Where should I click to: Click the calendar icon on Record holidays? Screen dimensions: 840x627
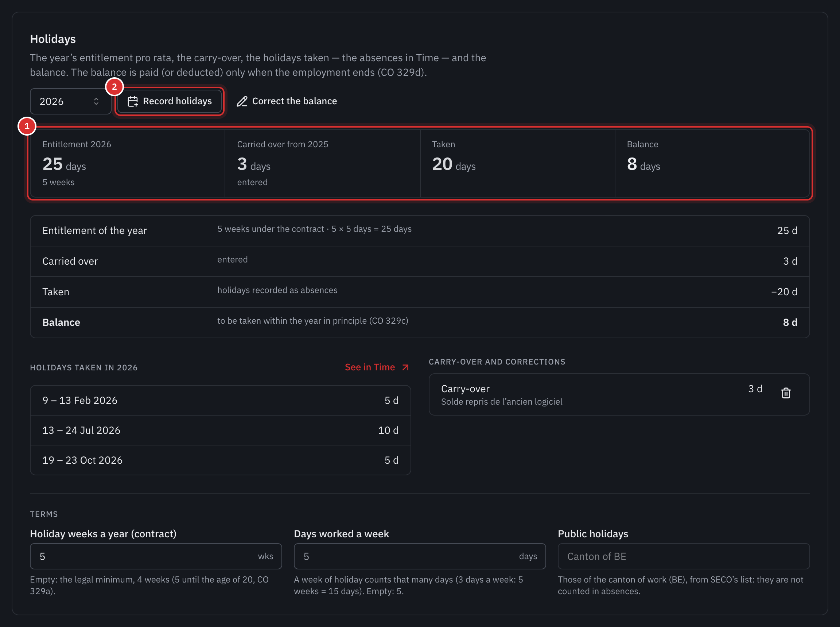(x=132, y=101)
